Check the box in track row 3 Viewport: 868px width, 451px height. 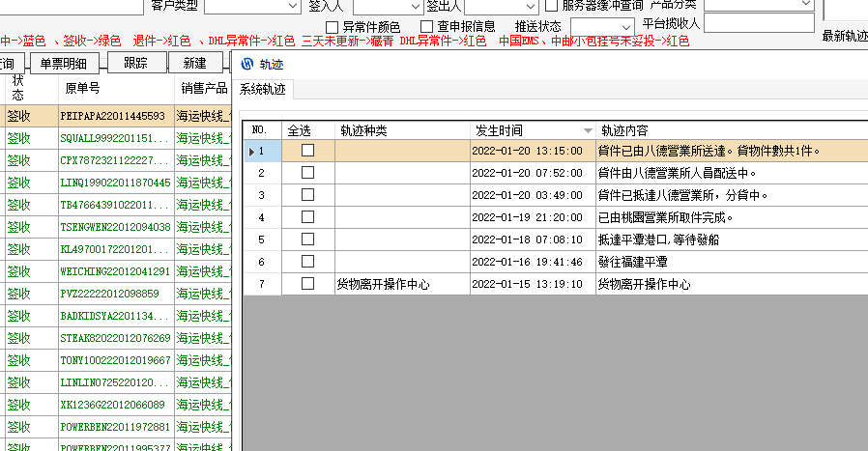(307, 195)
